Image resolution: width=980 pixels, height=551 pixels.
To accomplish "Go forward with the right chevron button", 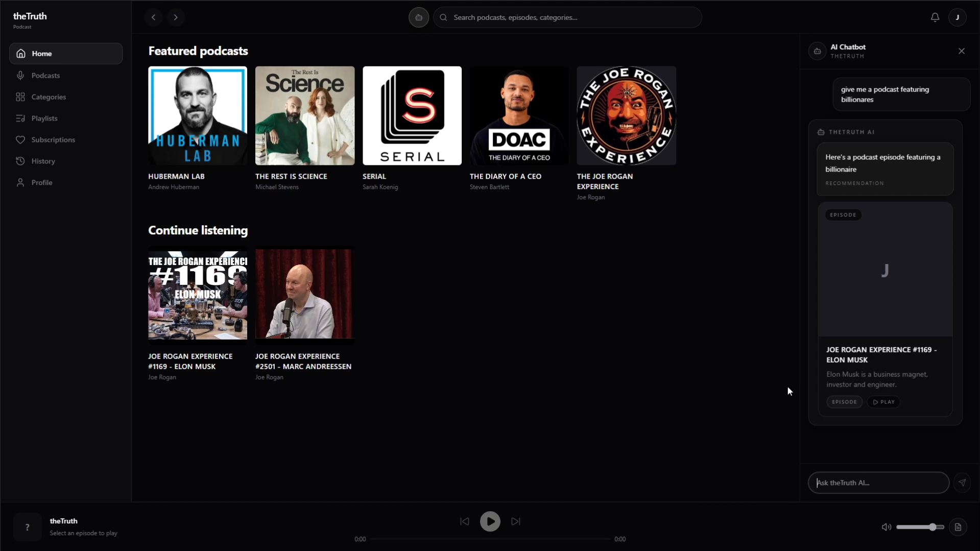I will (x=176, y=17).
